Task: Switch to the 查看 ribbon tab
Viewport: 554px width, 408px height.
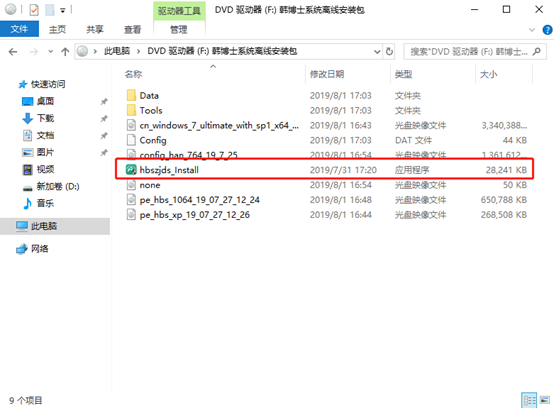Action: (x=132, y=29)
